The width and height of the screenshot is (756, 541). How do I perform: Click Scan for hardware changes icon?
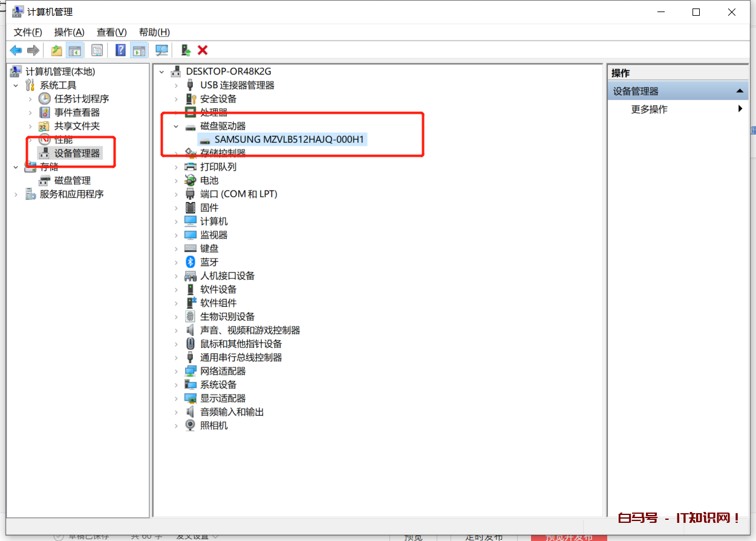161,50
